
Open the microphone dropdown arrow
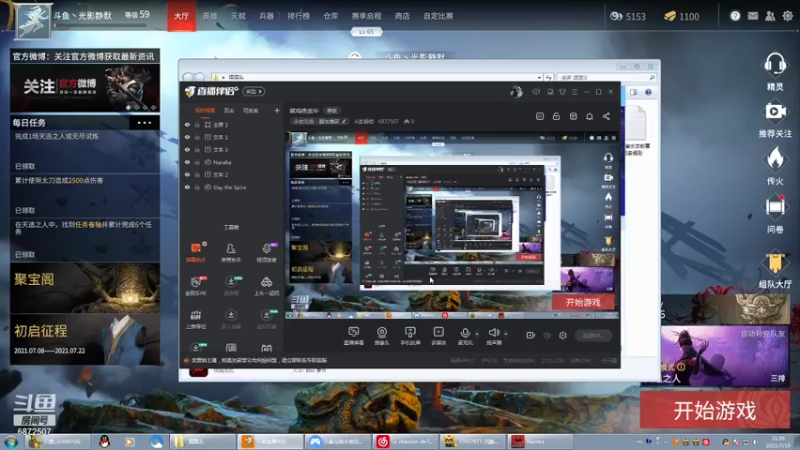pyautogui.click(x=477, y=334)
